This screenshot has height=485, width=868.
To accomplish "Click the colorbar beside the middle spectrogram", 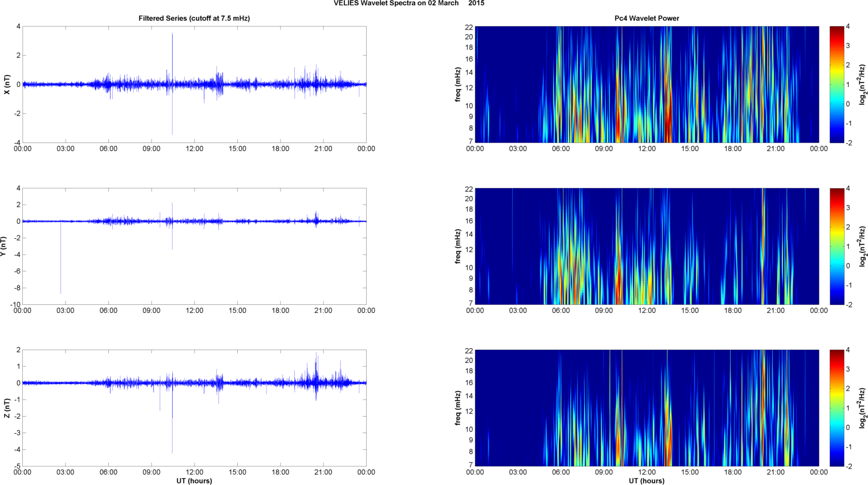I will point(837,246).
